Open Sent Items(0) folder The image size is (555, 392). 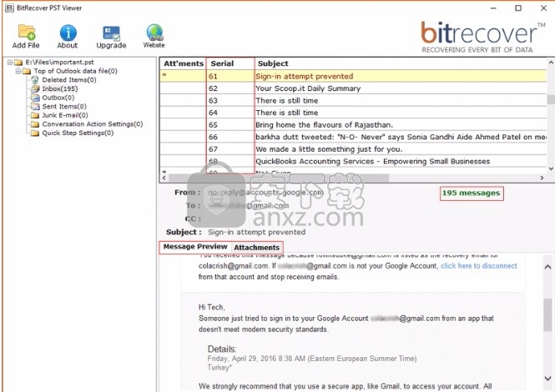pos(64,107)
